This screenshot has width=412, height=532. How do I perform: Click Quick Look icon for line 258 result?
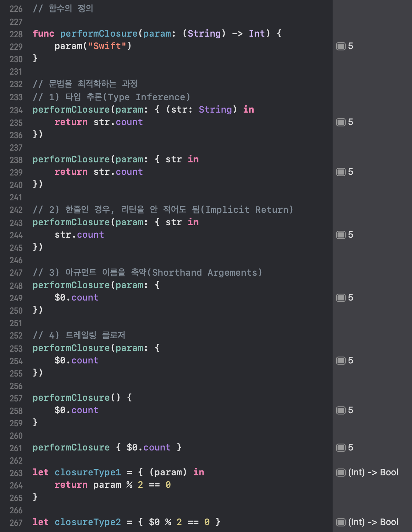coord(341,410)
